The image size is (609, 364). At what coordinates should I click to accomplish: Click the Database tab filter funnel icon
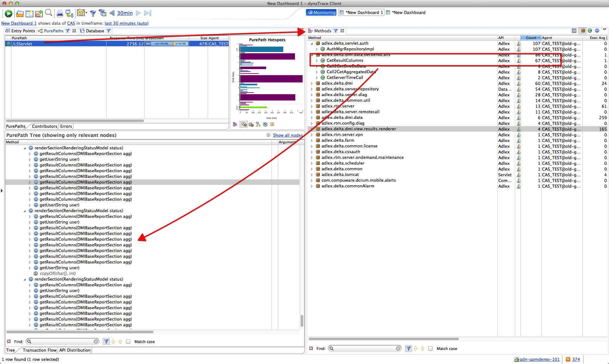108,31
